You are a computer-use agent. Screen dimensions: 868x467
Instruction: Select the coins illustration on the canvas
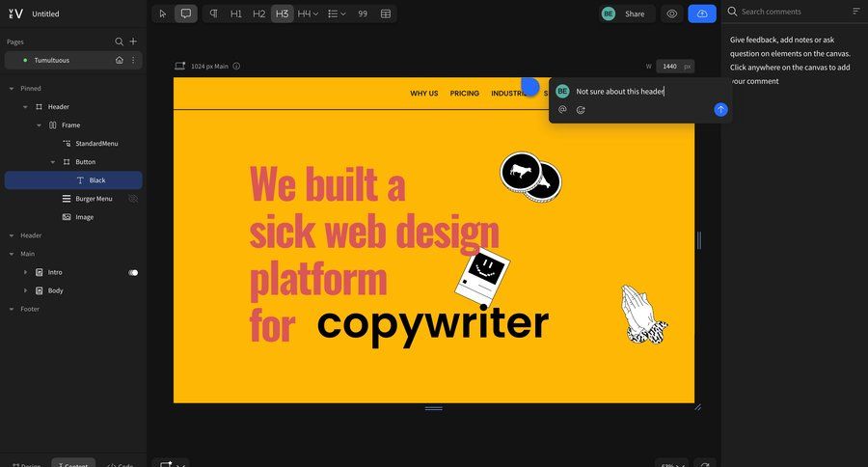(x=530, y=178)
